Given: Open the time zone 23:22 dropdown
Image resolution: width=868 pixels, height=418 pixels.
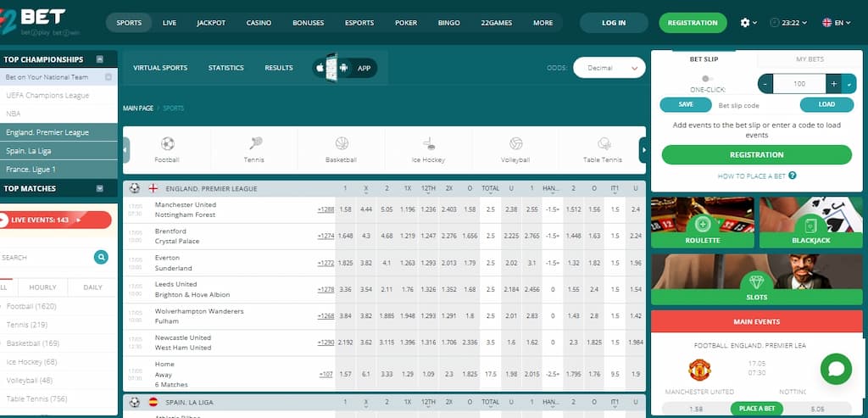Looking at the screenshot, I should pos(788,23).
